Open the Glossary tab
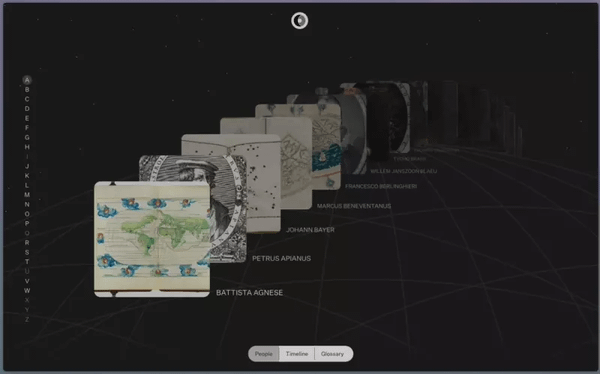 pyautogui.click(x=333, y=354)
